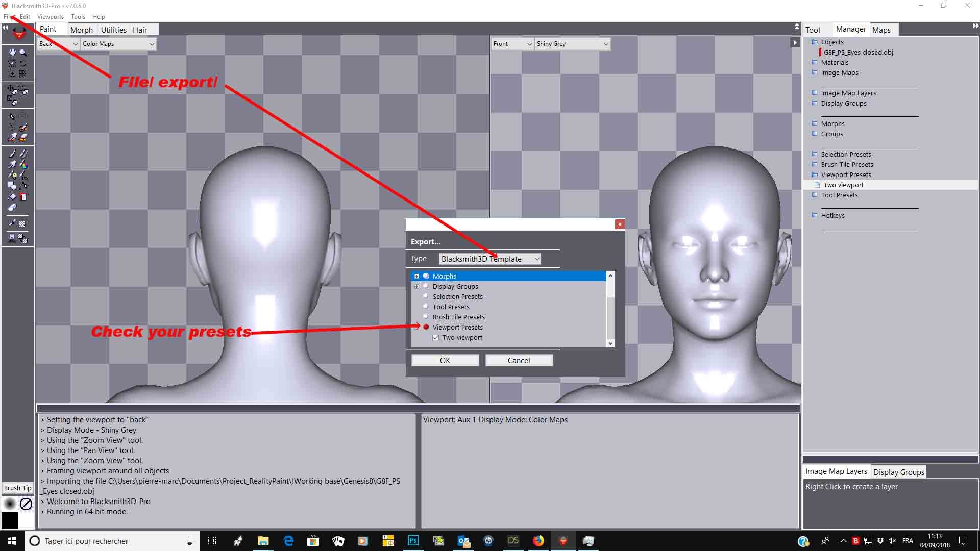
Task: Confirm the export with OK
Action: [445, 360]
